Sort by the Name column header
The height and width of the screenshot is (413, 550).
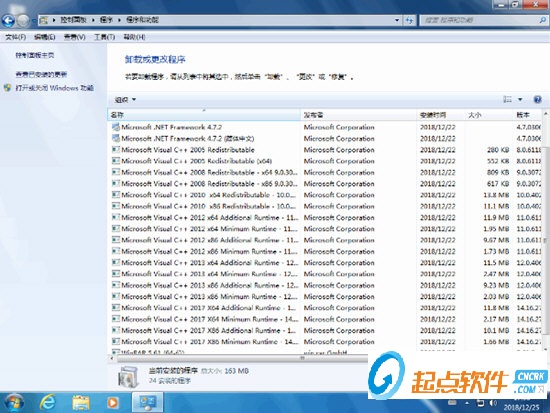tap(203, 115)
